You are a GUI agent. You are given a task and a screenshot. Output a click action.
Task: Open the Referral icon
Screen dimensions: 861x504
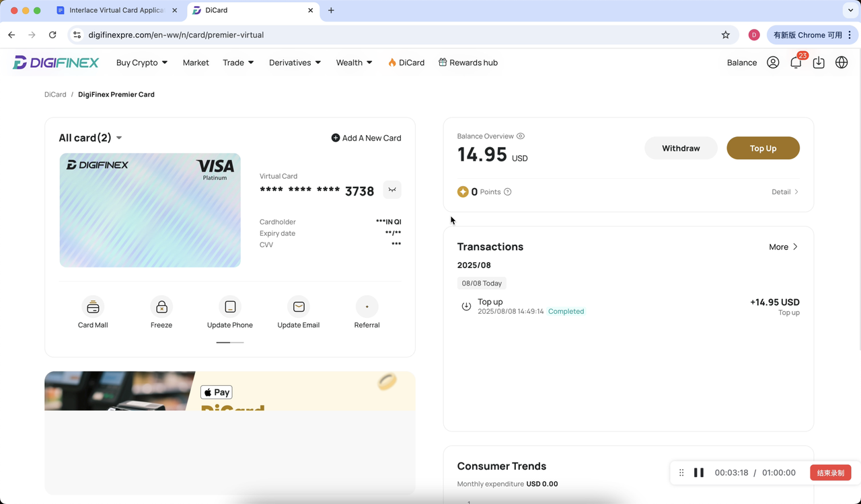point(367,306)
